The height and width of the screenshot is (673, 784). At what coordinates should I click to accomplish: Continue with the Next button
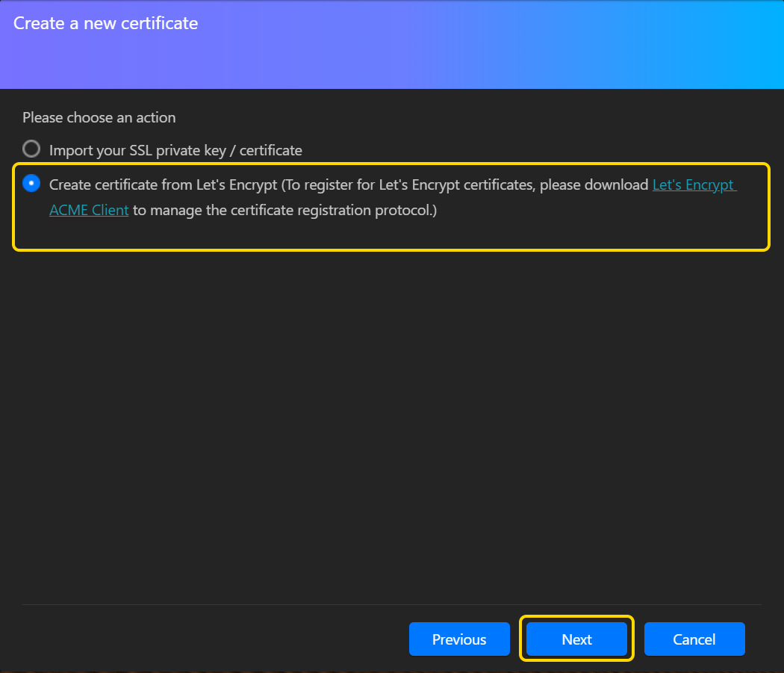point(576,639)
